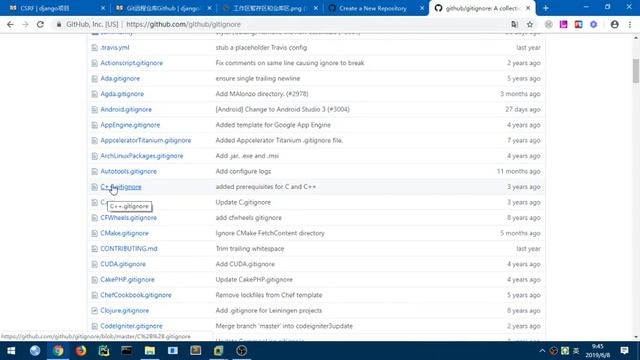Open the OBS taskbar icon
Viewport: 640px width, 360px height.
(241, 351)
